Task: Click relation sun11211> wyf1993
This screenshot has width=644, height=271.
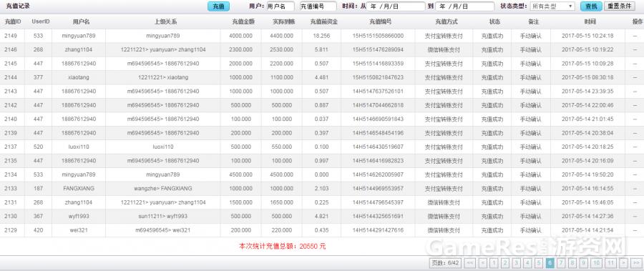Action: tap(162, 216)
